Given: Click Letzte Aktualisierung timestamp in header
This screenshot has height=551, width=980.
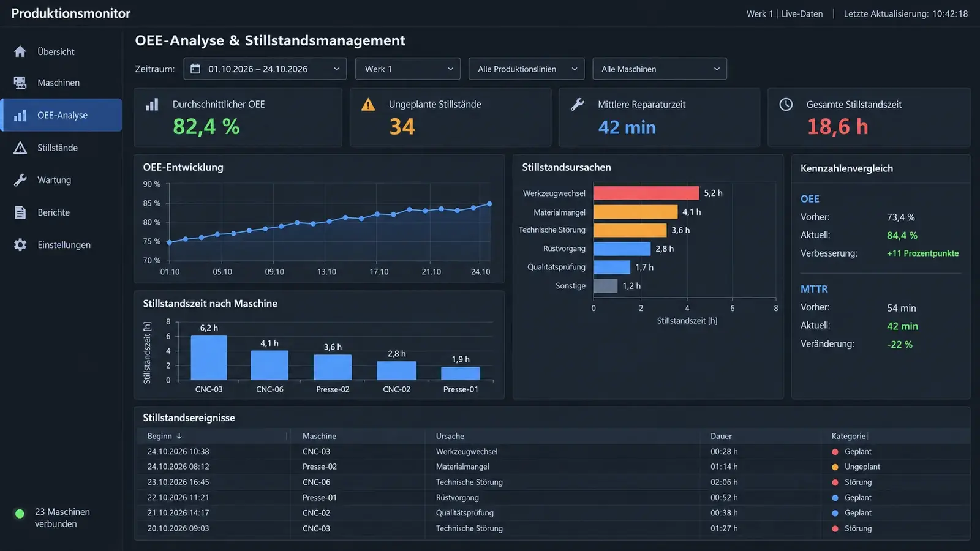Looking at the screenshot, I should [x=906, y=13].
